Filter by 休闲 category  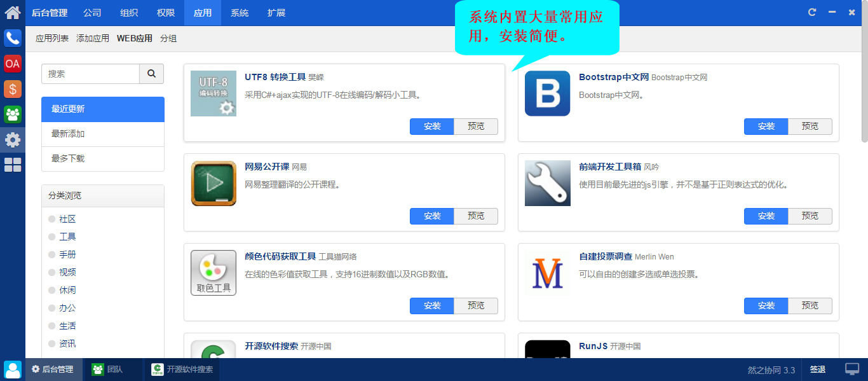point(67,290)
